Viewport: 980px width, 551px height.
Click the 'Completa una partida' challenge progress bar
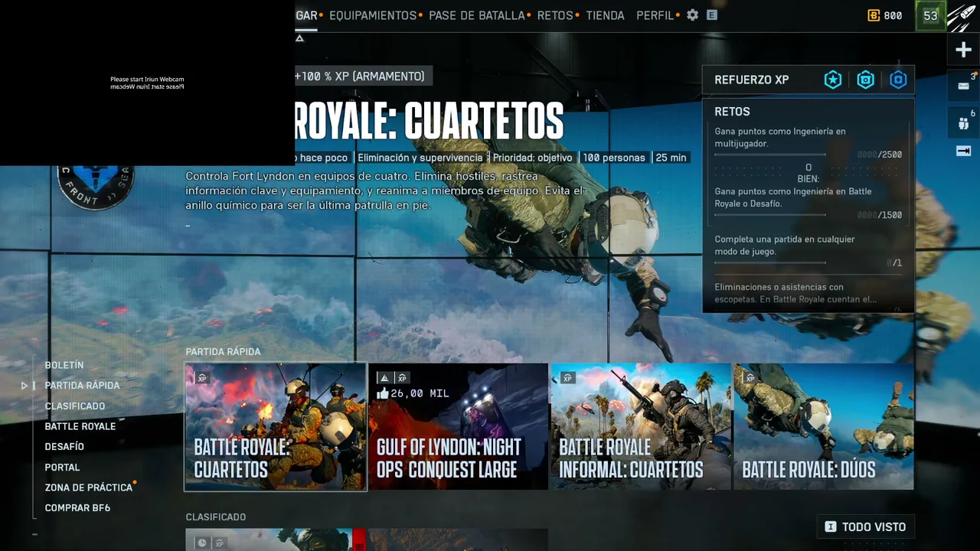pyautogui.click(x=770, y=263)
